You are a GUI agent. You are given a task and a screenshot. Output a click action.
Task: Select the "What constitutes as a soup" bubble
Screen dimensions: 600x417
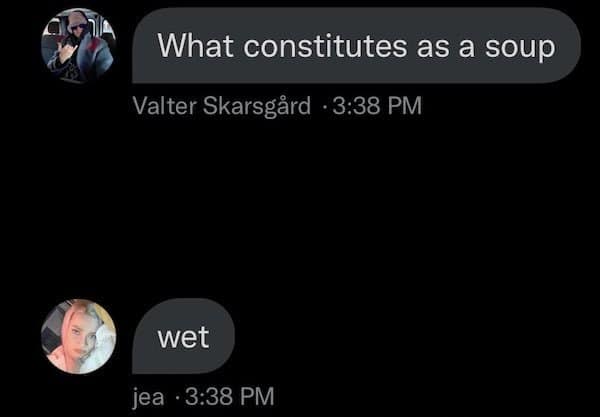(x=356, y=45)
